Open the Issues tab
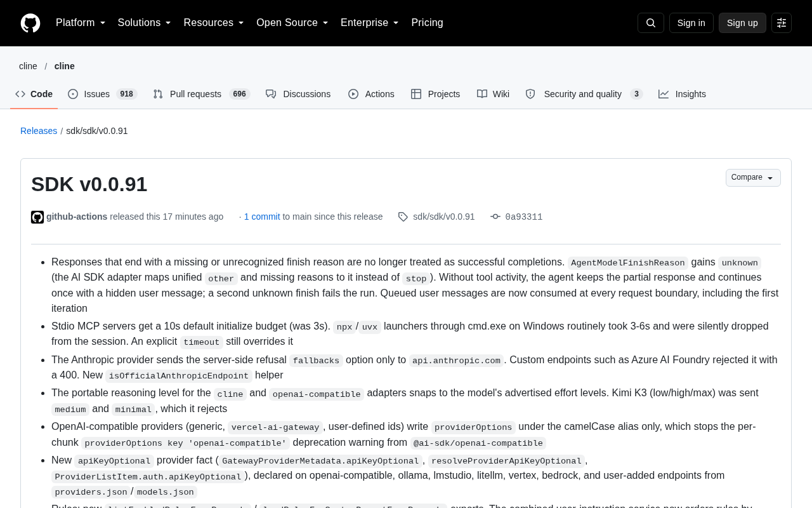Image resolution: width=812 pixels, height=508 pixels. 102,94
